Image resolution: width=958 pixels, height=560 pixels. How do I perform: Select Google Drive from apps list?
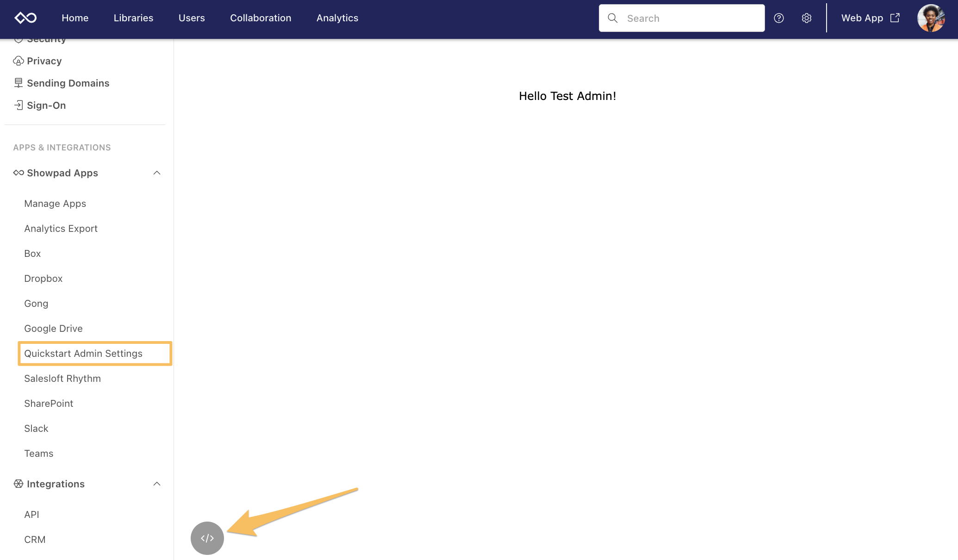pos(53,328)
